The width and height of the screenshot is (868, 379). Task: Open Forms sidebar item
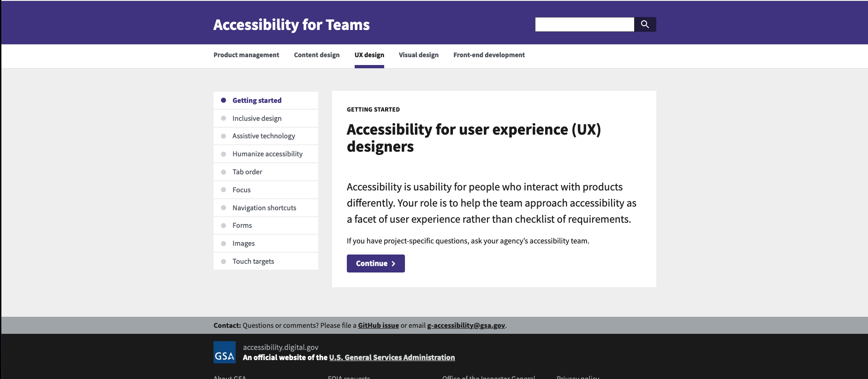pos(266,225)
